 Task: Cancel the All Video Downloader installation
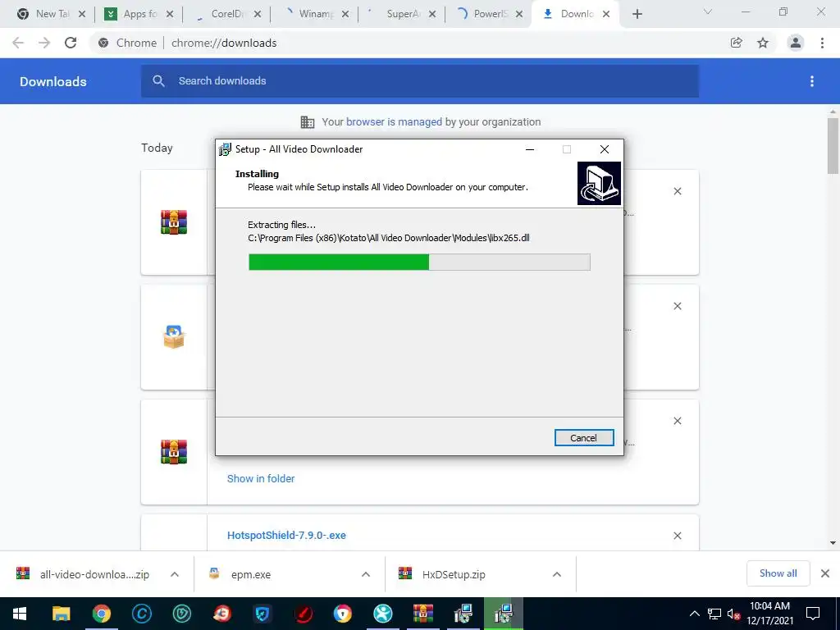584,438
